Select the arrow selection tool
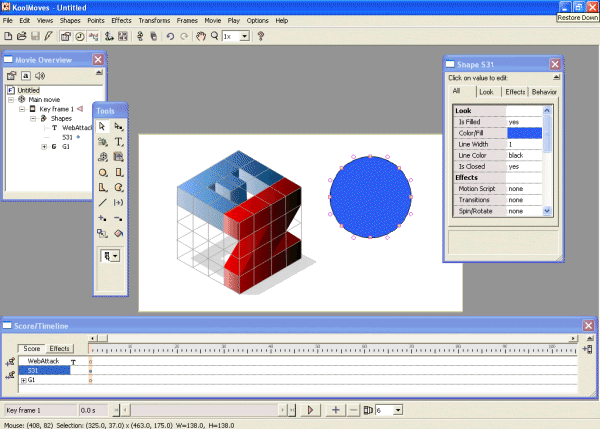600x429 pixels. pos(103,127)
